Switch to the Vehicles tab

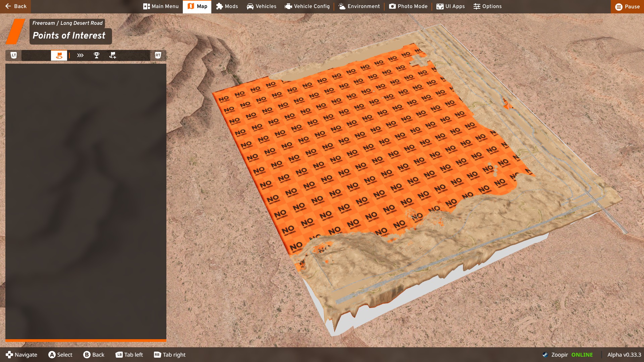(x=262, y=6)
